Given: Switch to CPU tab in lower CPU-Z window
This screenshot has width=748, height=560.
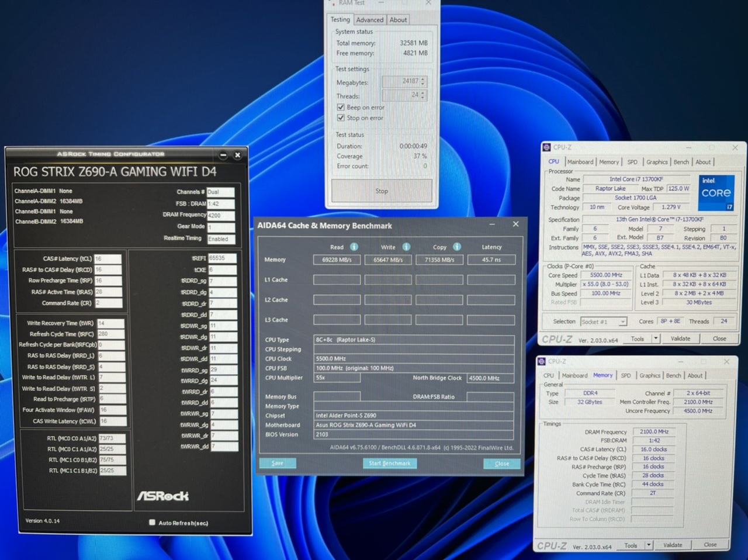Looking at the screenshot, I should [549, 376].
